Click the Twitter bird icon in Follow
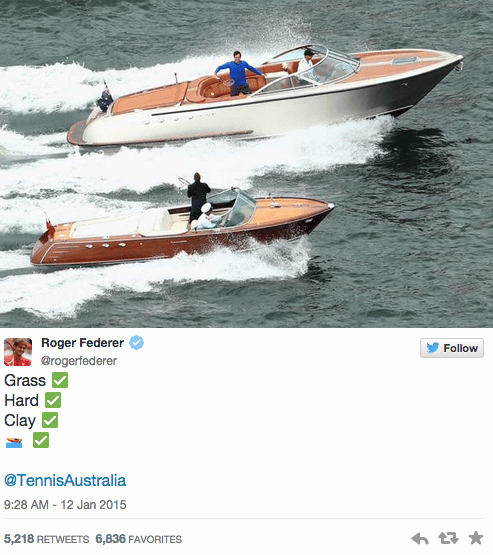493x555 pixels. click(432, 348)
